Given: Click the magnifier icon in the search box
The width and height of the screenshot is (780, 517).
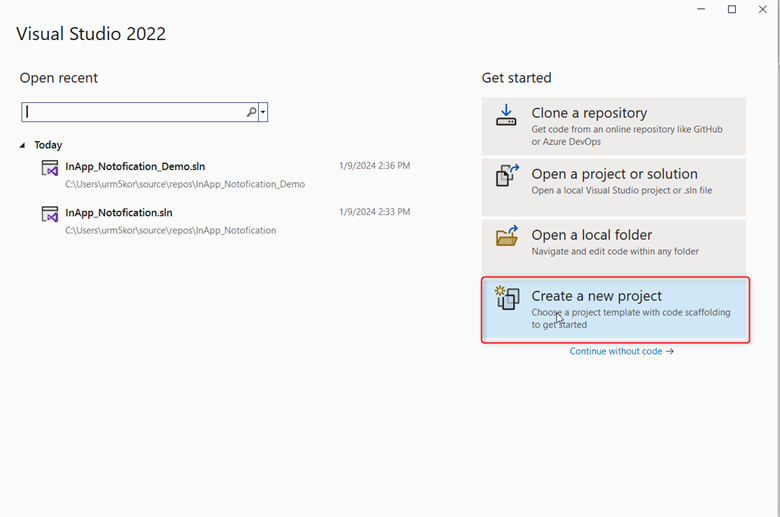Looking at the screenshot, I should tap(252, 112).
